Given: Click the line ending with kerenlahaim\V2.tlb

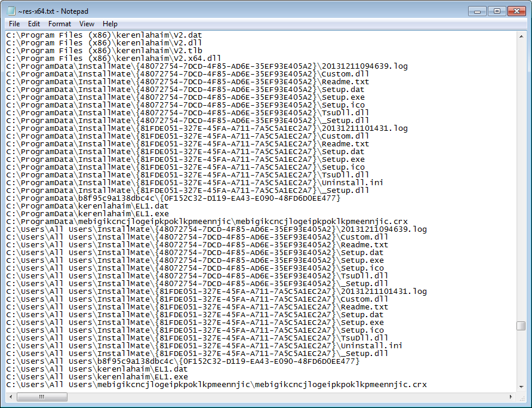Looking at the screenshot, I should pyautogui.click(x=104, y=51).
